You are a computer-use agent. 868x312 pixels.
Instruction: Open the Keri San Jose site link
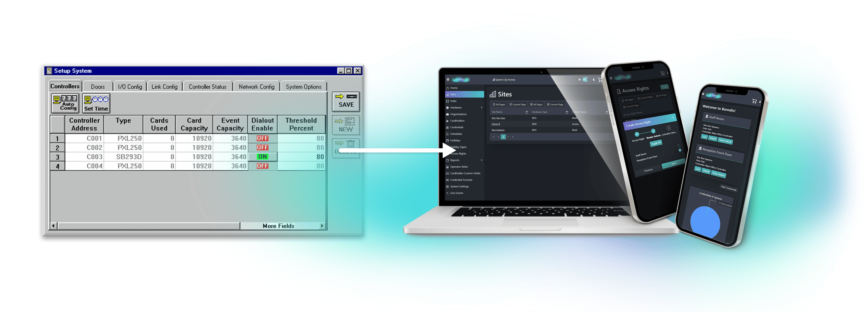(498, 118)
